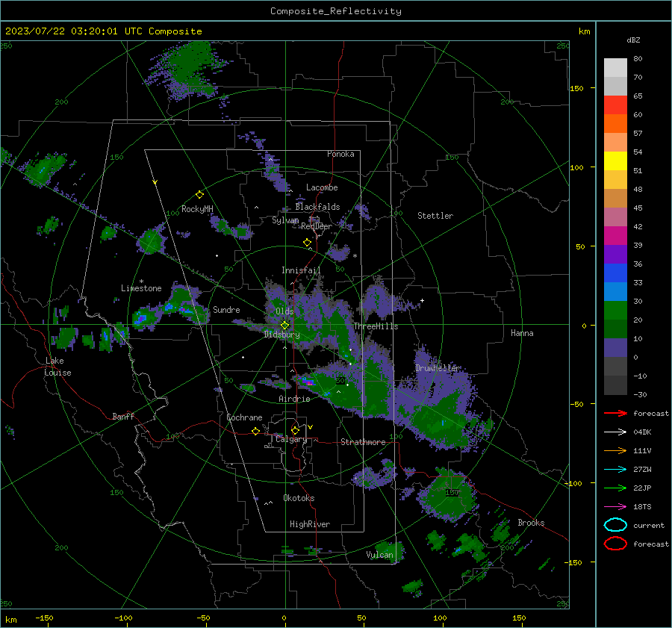Viewport: 672px width, 628px height.
Task: Click the HighRiver city label
Action: point(310,524)
